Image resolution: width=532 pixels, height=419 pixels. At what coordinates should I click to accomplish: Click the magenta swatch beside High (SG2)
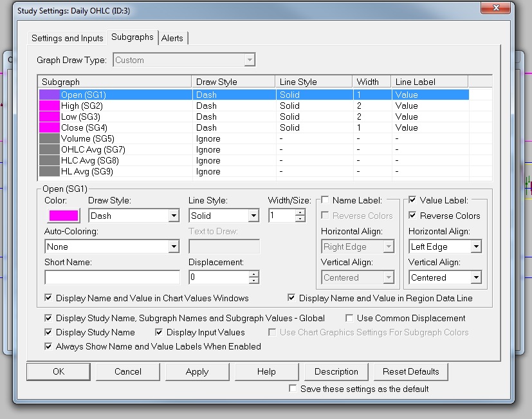[49, 106]
